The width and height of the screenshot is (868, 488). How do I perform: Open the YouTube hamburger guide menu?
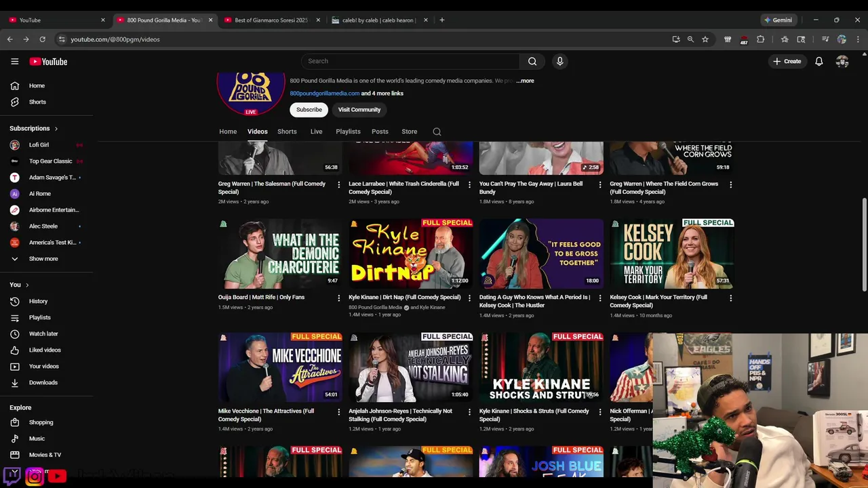click(14, 62)
